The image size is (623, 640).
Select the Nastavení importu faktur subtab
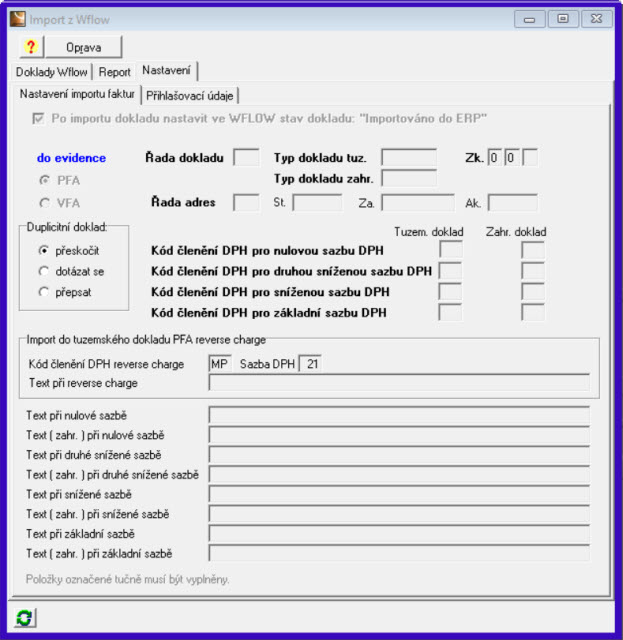tap(78, 95)
